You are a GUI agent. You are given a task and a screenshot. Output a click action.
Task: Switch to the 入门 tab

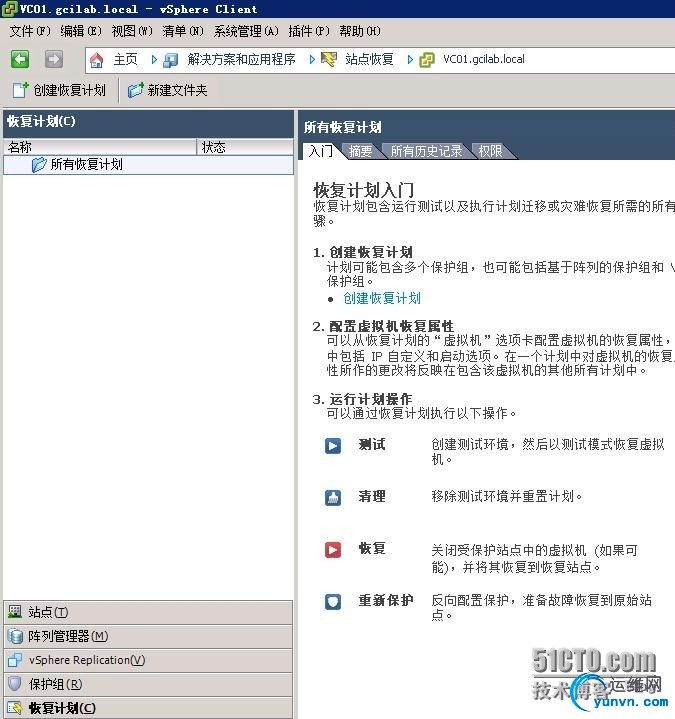point(321,151)
